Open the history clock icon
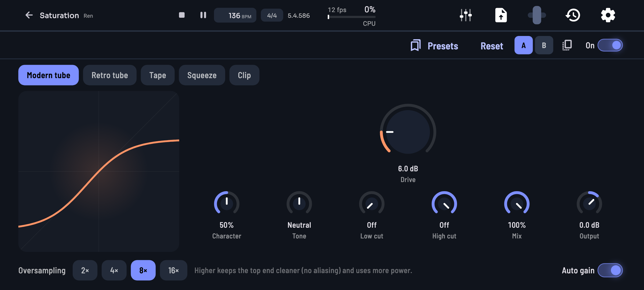This screenshot has height=290, width=644. [x=573, y=15]
